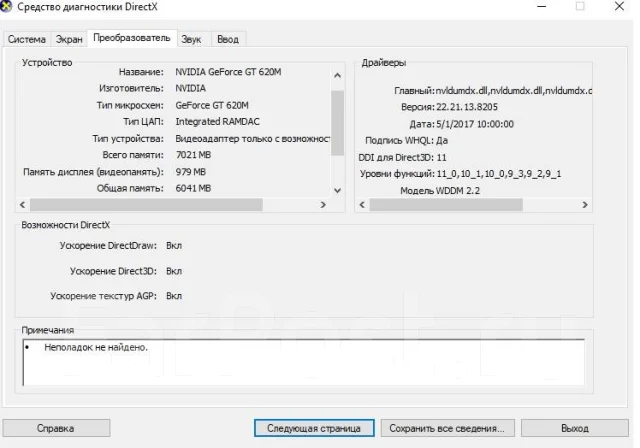The image size is (640, 448).
Task: Click the Память дисплея (видеопамять) label
Action: click(x=93, y=172)
